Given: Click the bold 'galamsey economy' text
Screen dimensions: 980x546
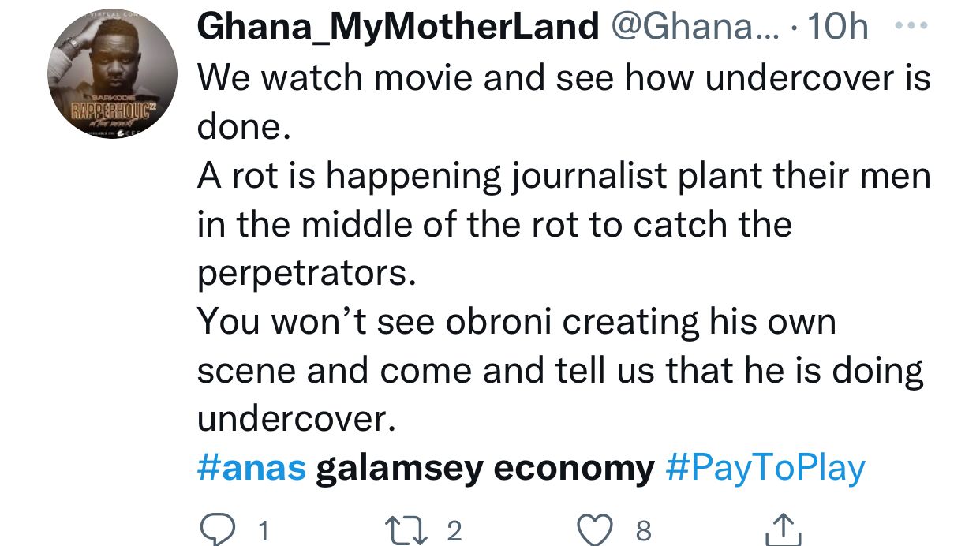Looking at the screenshot, I should pos(484,468).
